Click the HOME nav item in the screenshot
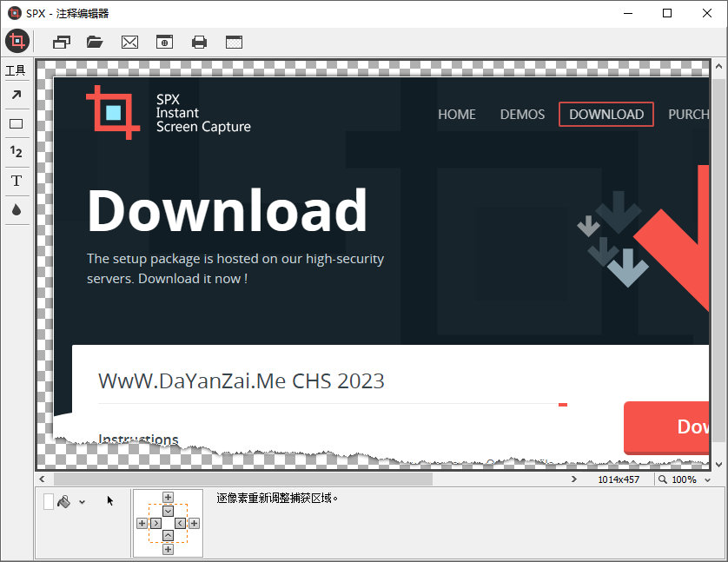This screenshot has width=728, height=562. 457,114
